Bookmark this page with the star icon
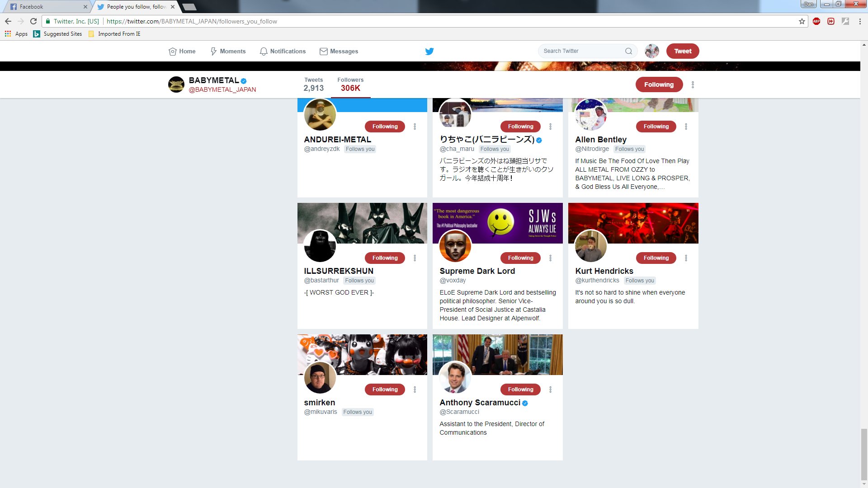 tap(802, 21)
